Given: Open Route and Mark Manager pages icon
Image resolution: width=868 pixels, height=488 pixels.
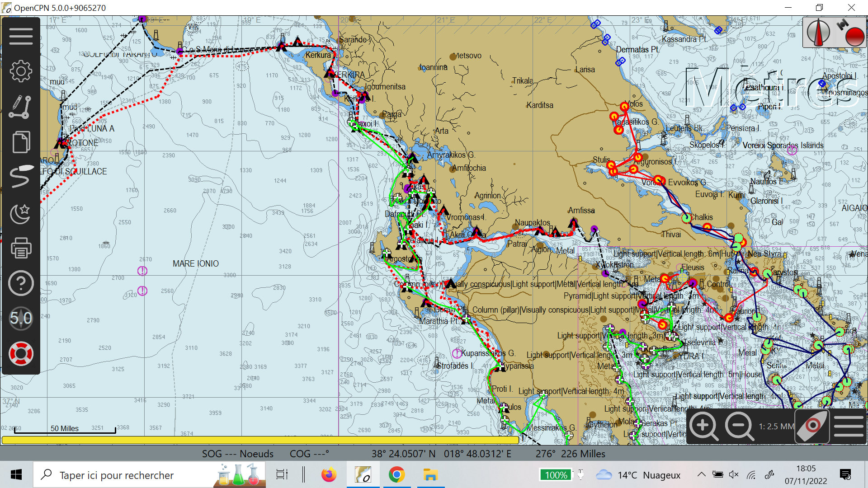Looking at the screenshot, I should (x=21, y=142).
